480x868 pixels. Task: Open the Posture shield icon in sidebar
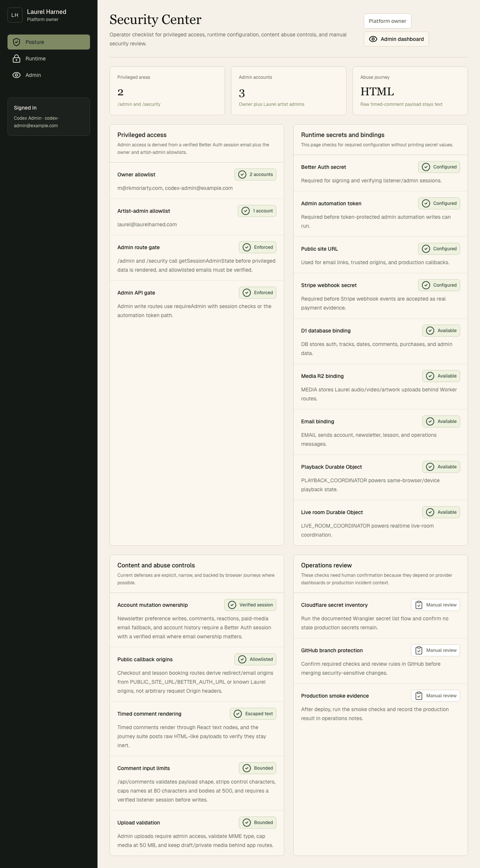pos(16,42)
